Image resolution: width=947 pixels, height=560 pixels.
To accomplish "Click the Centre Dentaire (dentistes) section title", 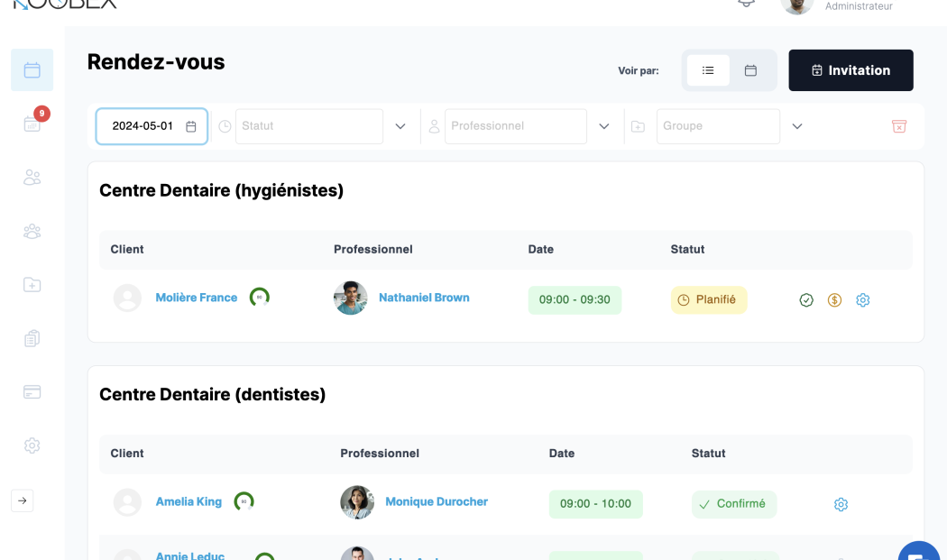I will click(x=213, y=394).
